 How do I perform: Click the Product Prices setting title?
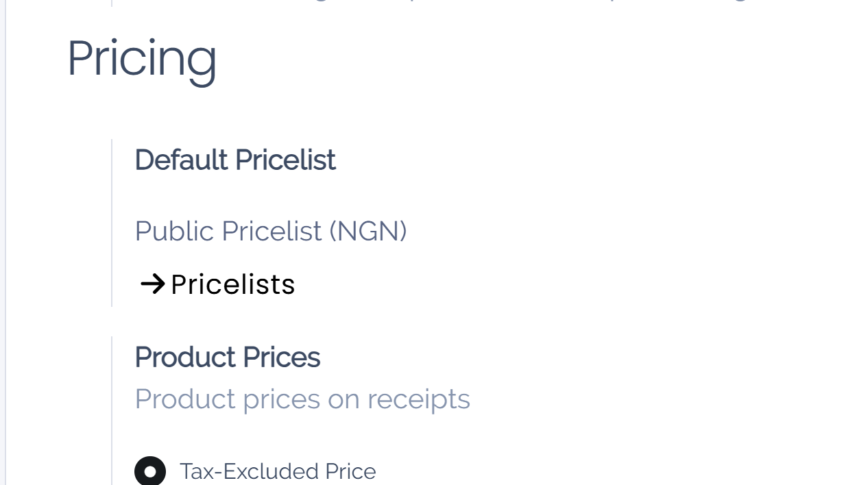point(227,357)
